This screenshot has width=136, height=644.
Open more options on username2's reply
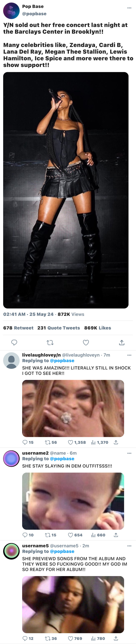tap(129, 453)
